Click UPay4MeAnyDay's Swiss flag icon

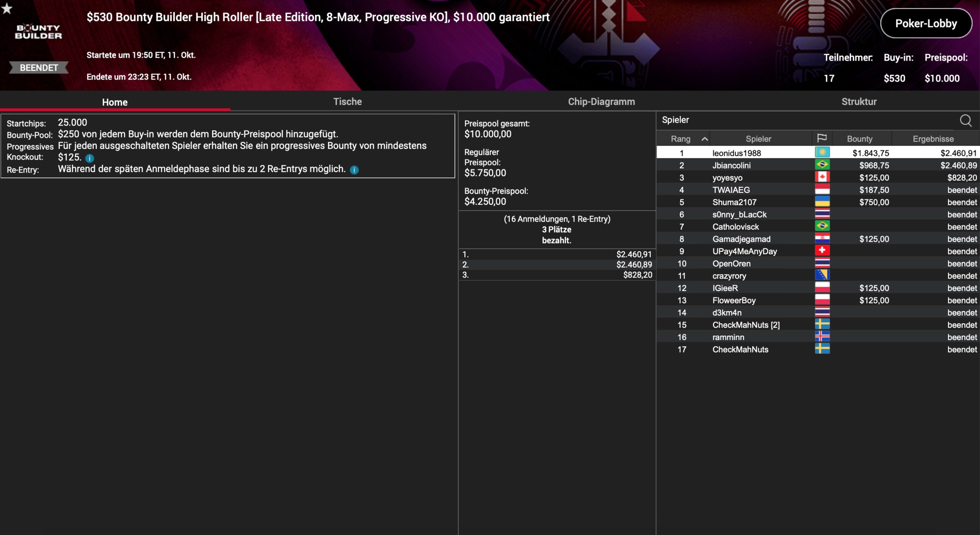pyautogui.click(x=822, y=251)
